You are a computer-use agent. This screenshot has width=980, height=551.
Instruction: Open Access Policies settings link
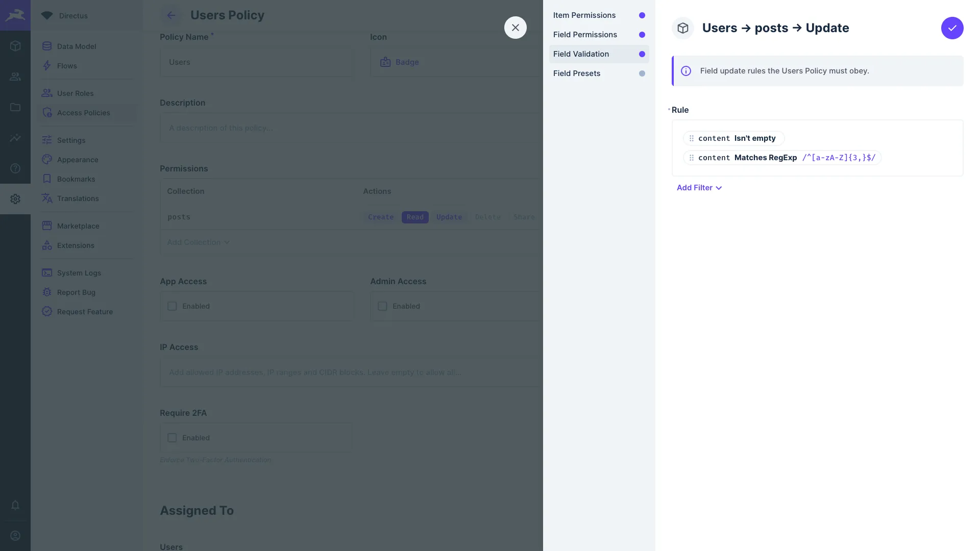83,113
